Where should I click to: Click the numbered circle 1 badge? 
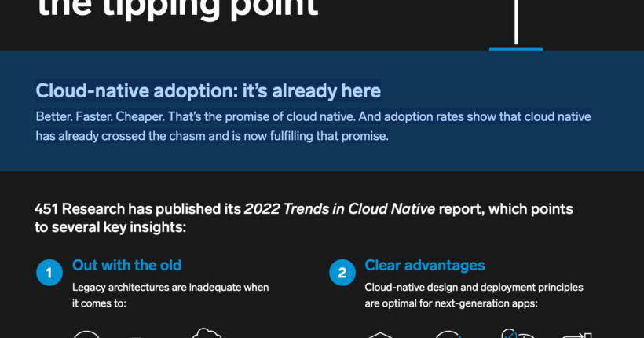coord(49,273)
